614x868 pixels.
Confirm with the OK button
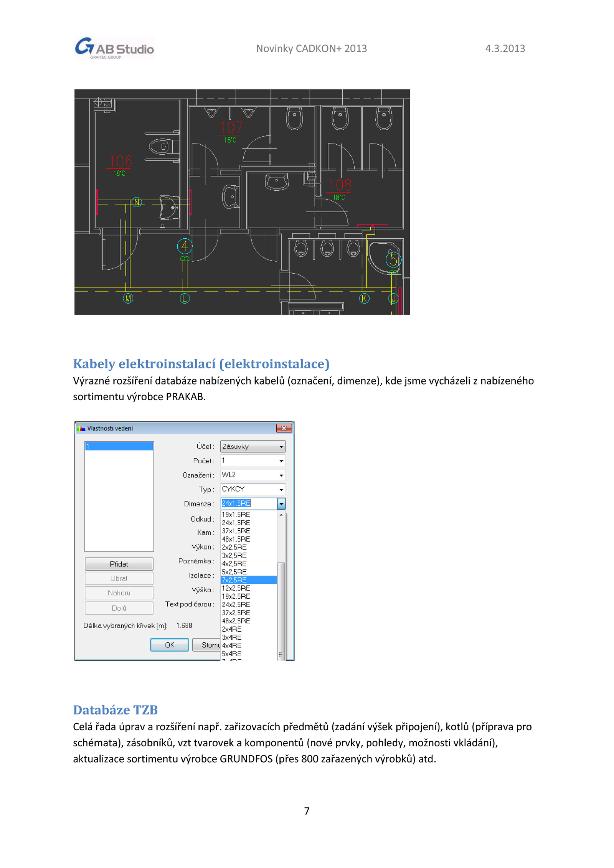(x=170, y=645)
